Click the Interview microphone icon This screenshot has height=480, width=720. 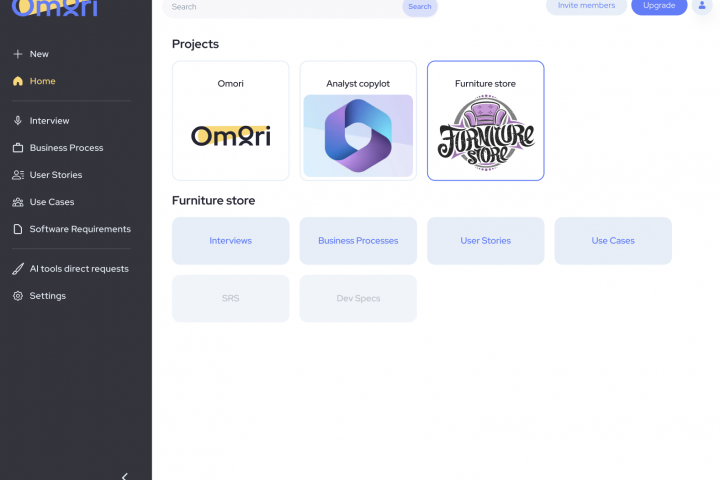pyautogui.click(x=17, y=121)
